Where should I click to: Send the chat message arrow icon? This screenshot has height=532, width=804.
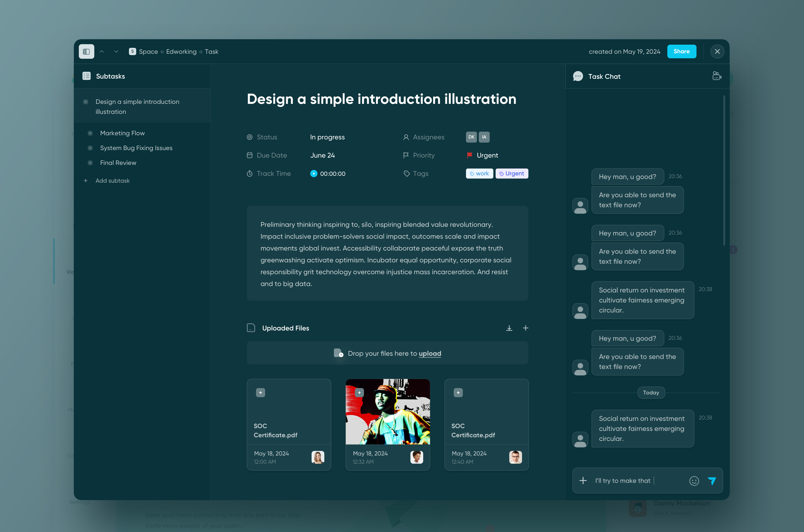(x=712, y=481)
